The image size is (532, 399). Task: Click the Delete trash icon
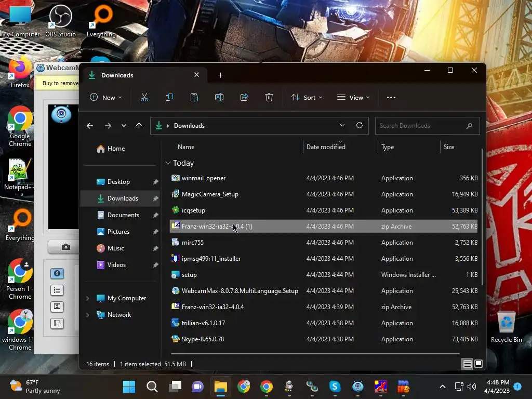click(269, 97)
